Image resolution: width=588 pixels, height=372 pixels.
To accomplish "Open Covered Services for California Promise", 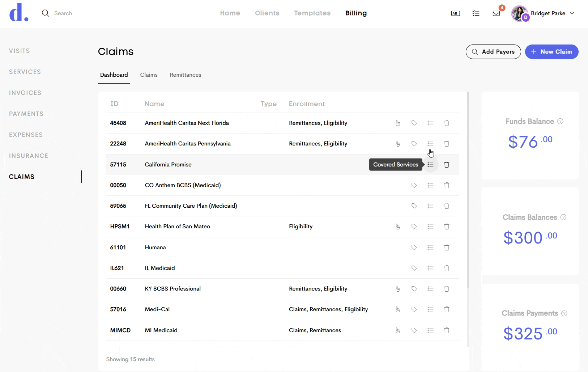I will coord(430,165).
